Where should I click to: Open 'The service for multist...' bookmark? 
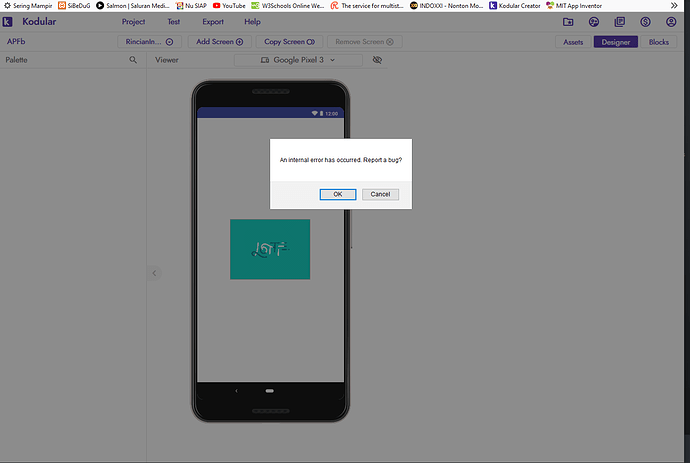click(367, 6)
